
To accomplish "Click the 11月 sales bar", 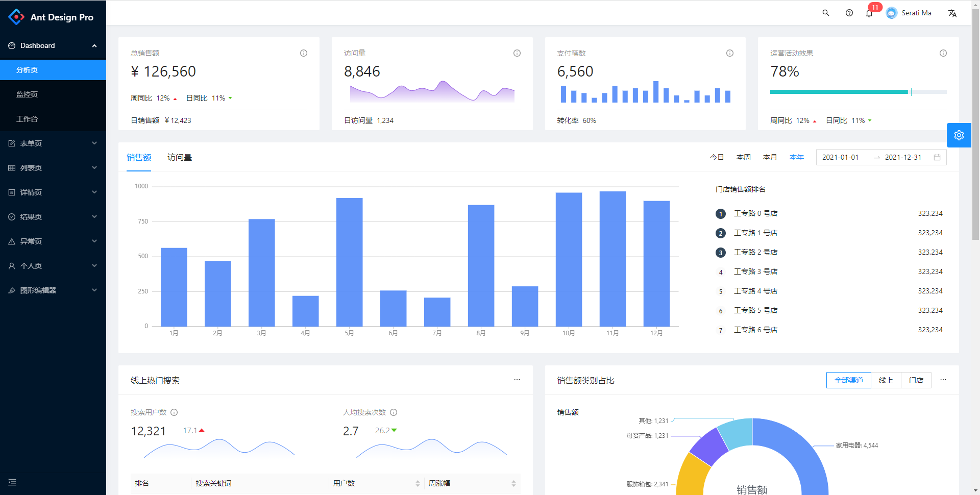I will [612, 259].
